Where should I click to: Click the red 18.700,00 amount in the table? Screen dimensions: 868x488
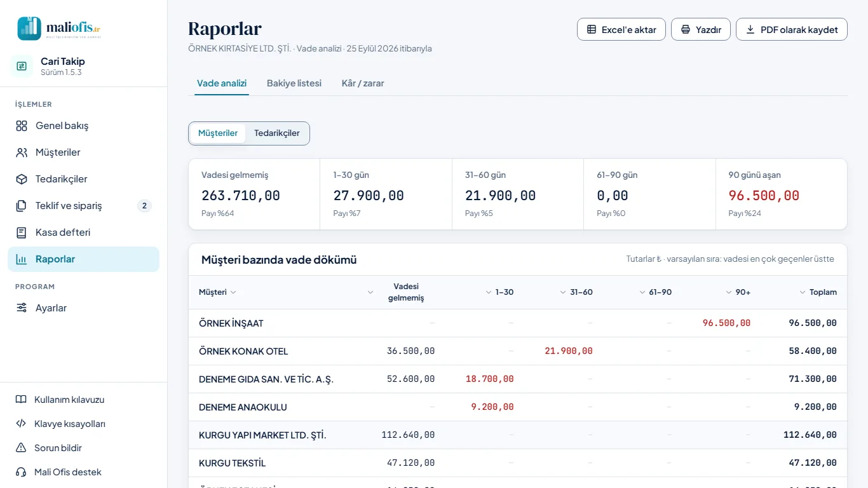pyautogui.click(x=490, y=379)
